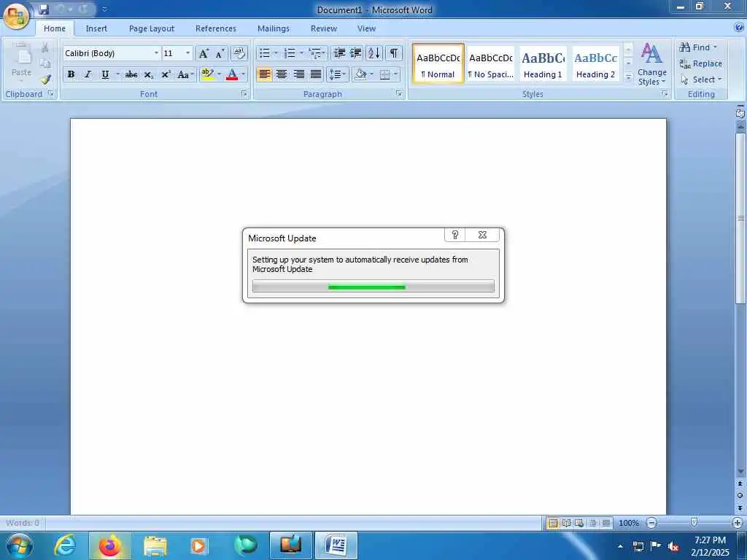Click Zoom Out minus button
The width and height of the screenshot is (747, 560).
[x=651, y=523]
